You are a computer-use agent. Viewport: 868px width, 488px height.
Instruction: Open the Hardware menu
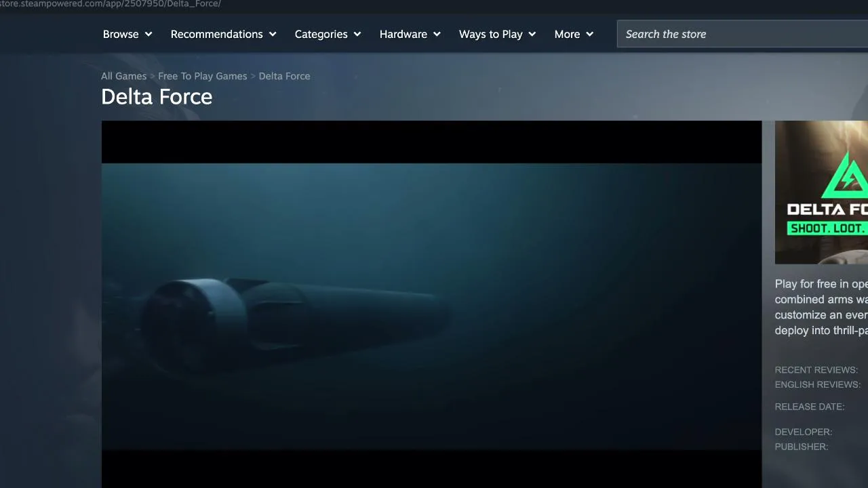click(x=410, y=34)
